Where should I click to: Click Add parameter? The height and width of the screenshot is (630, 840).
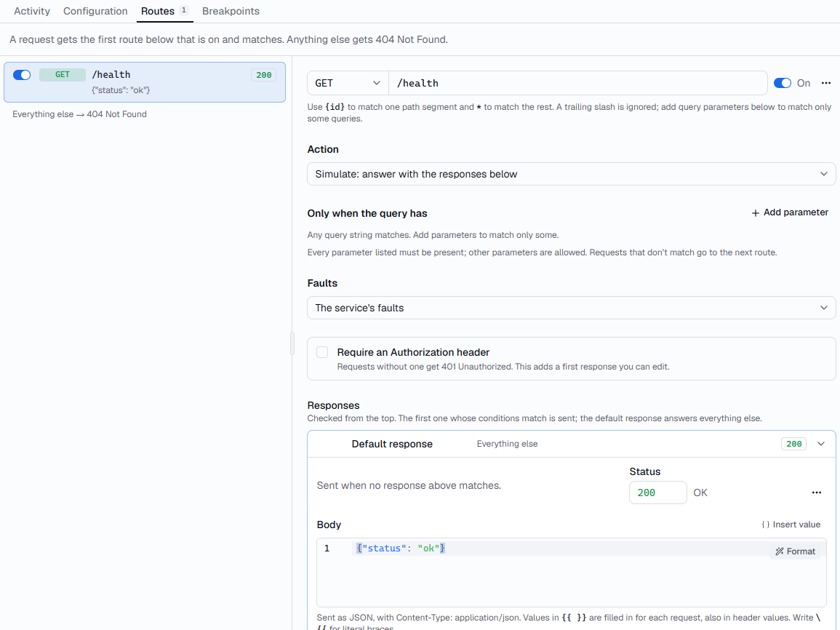790,212
